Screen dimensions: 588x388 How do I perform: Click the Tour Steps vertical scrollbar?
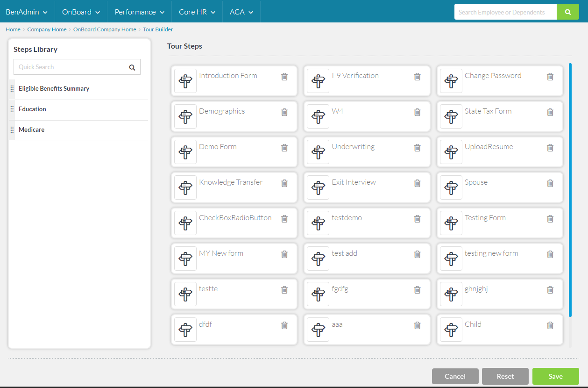(570, 187)
